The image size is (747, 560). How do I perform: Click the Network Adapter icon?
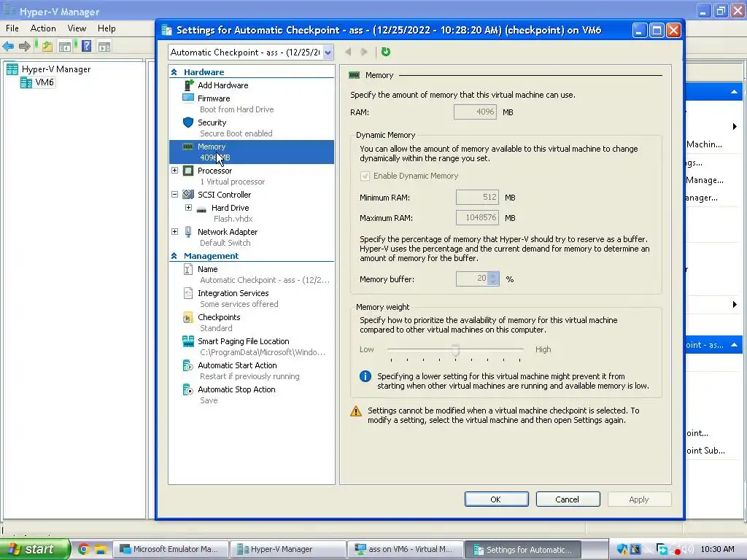point(188,232)
